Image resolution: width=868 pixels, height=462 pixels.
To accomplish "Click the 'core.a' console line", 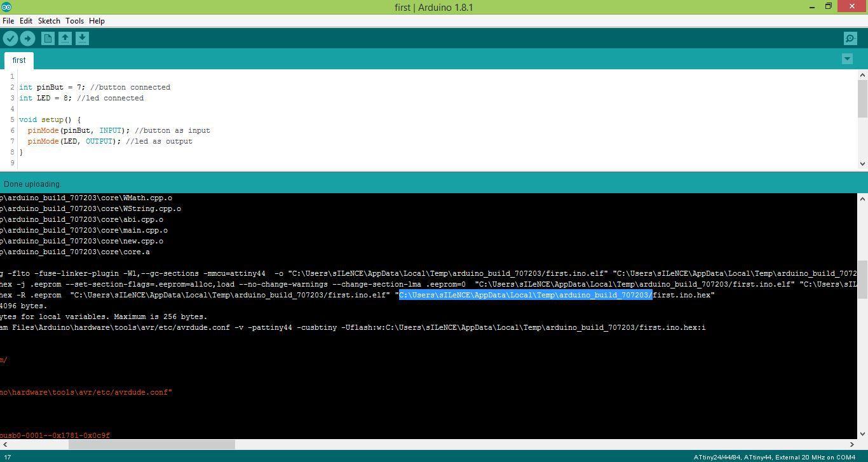I will (75, 252).
